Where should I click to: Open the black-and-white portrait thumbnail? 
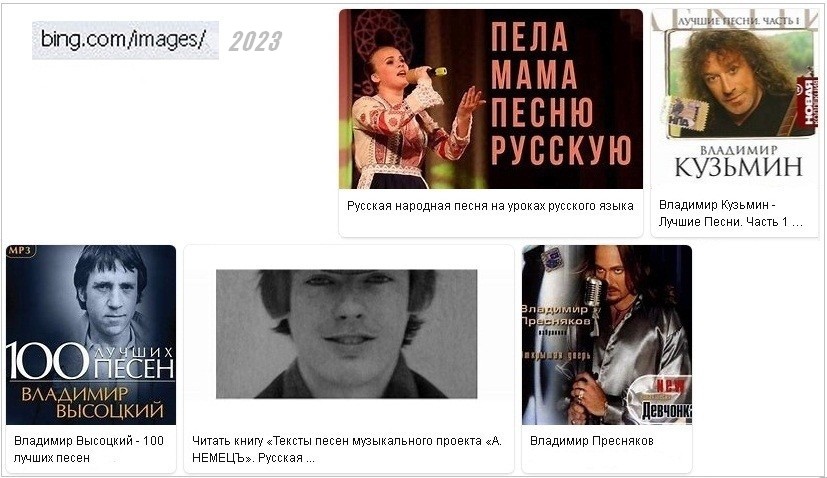[x=347, y=334]
